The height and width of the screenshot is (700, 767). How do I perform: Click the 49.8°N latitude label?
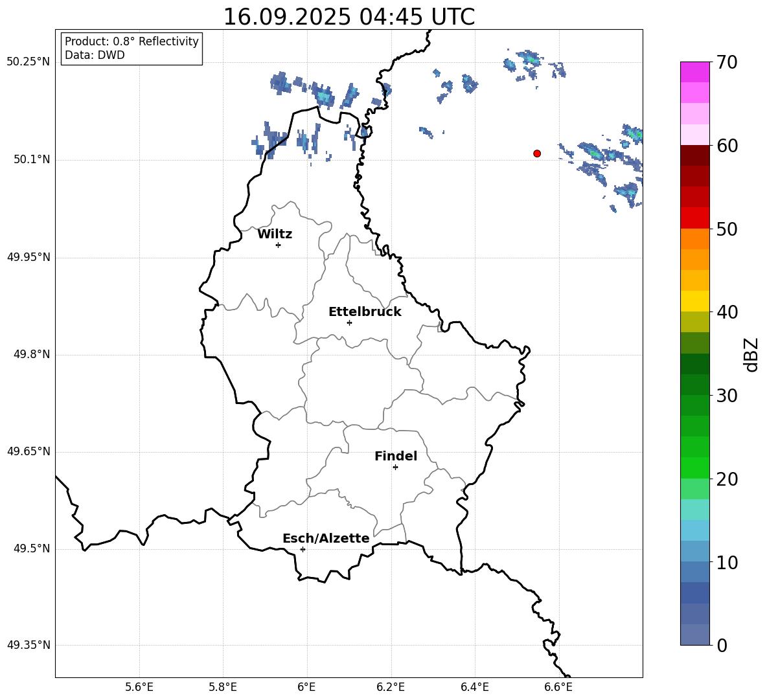pyautogui.click(x=32, y=354)
